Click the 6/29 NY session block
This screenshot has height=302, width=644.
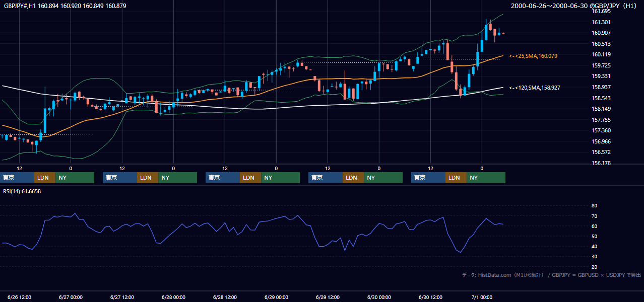(x=383, y=178)
